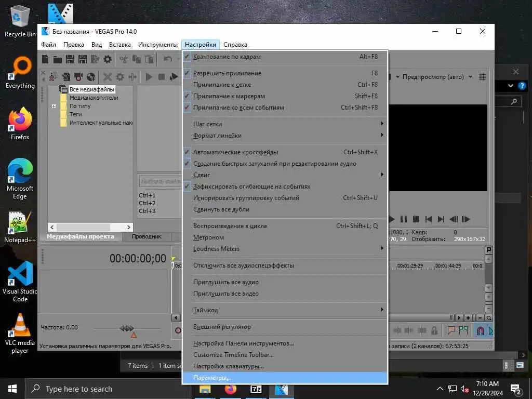Click the Get media from web globe icon
Image resolution: width=532 pixels, height=399 pixels.
tap(91, 77)
